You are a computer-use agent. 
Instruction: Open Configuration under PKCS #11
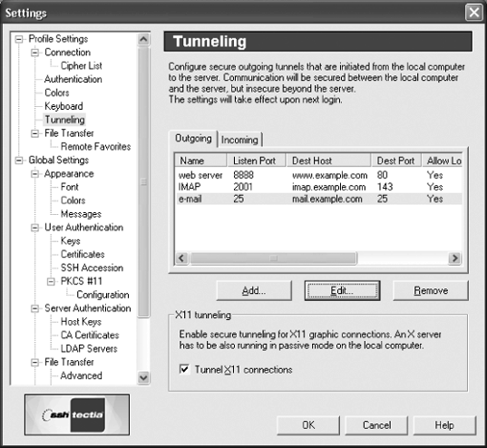(102, 295)
